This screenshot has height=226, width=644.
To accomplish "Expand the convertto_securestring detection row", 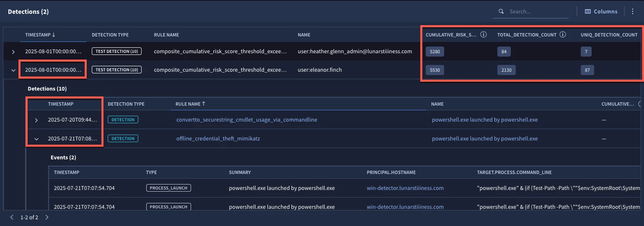I will tap(36, 120).
